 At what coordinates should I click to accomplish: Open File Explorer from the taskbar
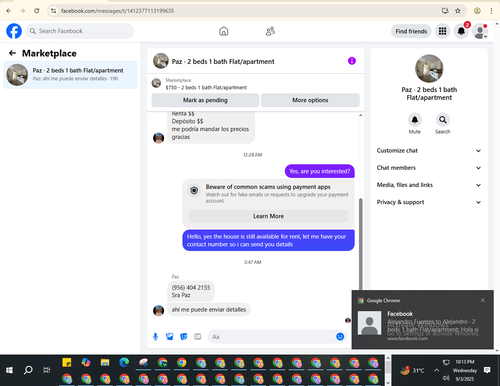point(105,362)
